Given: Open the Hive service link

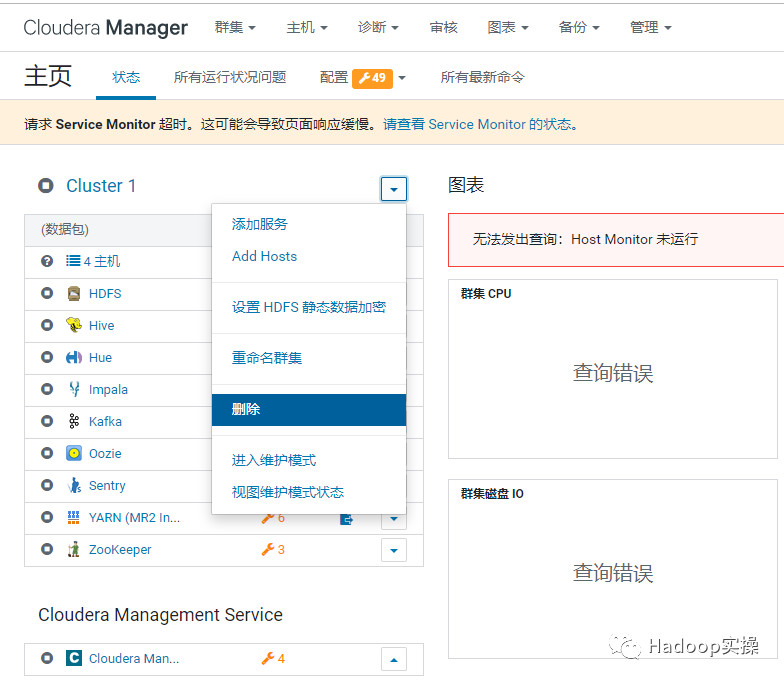Looking at the screenshot, I should [x=102, y=326].
